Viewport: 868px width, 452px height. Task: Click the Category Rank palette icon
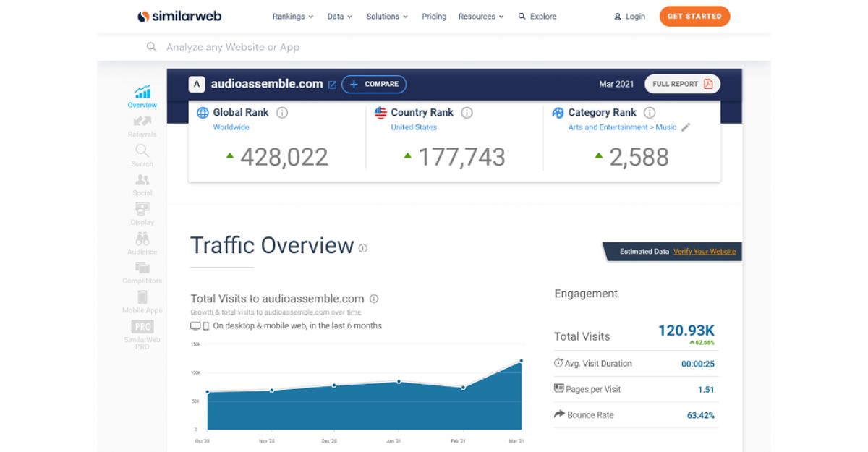[x=558, y=113]
